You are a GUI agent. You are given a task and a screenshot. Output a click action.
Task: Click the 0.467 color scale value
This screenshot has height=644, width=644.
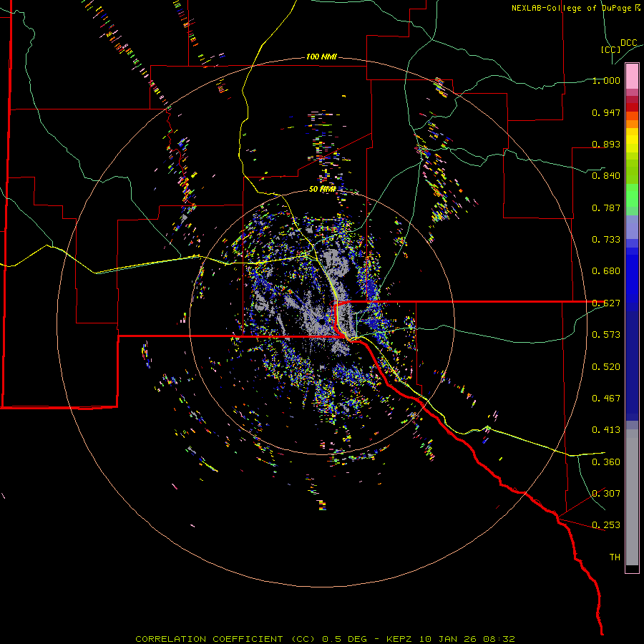pos(606,399)
